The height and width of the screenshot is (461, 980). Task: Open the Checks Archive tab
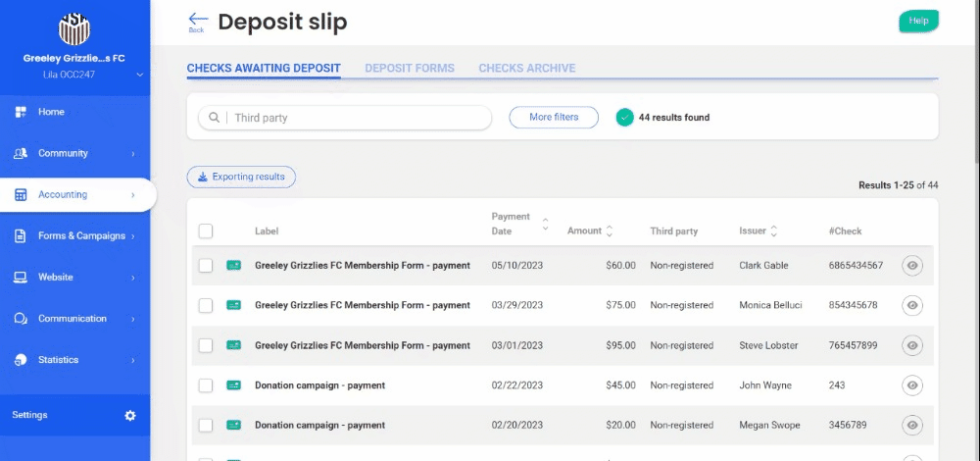(x=526, y=69)
